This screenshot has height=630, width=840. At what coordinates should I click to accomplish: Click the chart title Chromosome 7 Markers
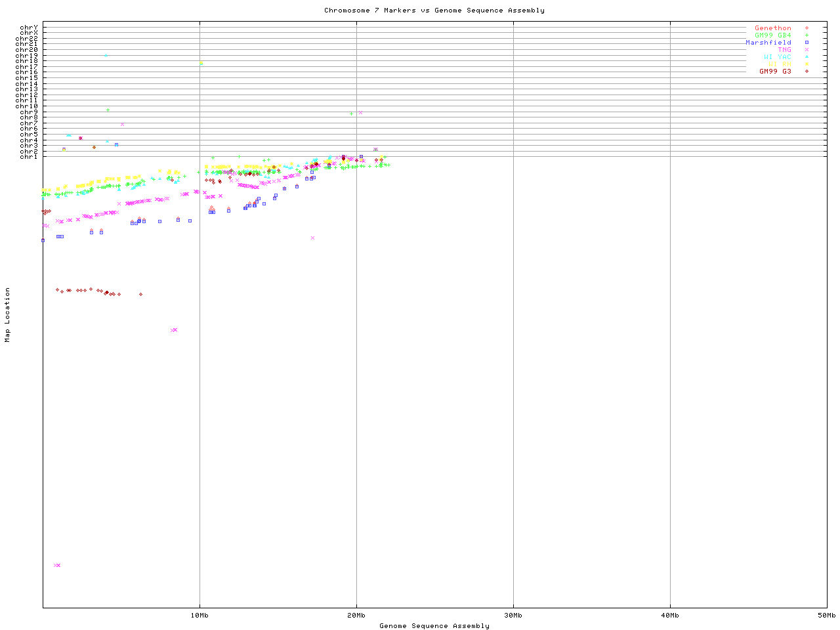pos(434,10)
